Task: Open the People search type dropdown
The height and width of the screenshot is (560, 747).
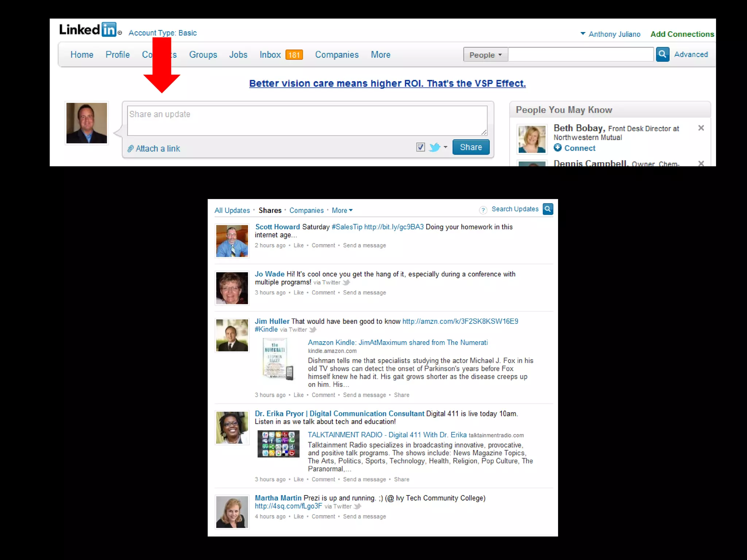Action: tap(485, 55)
